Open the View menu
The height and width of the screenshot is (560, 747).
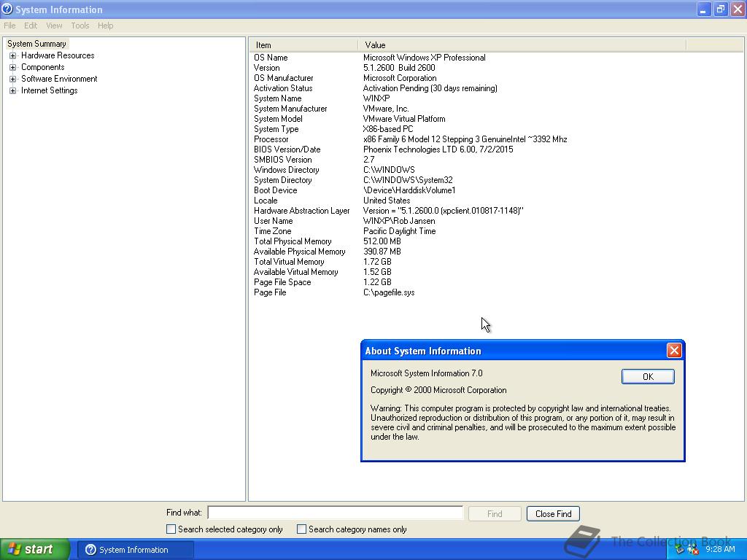pyautogui.click(x=54, y=26)
